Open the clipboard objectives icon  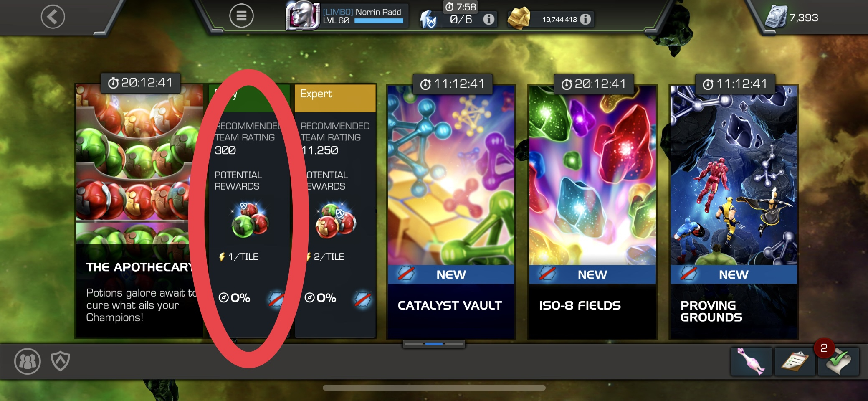(x=795, y=361)
